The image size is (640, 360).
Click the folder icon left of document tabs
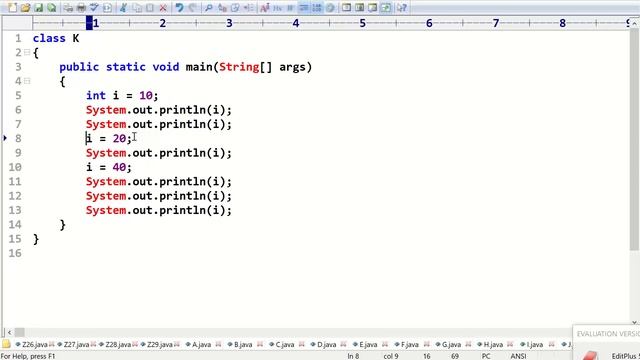pos(6,344)
